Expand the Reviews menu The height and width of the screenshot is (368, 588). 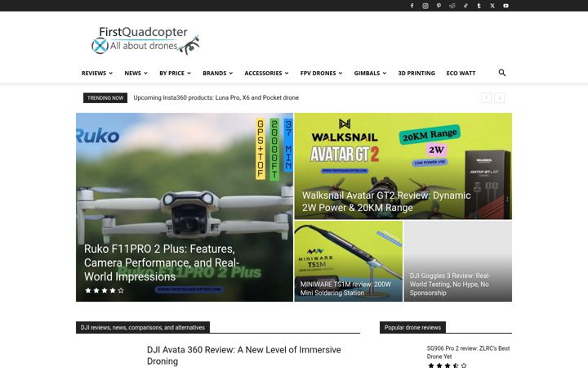97,73
